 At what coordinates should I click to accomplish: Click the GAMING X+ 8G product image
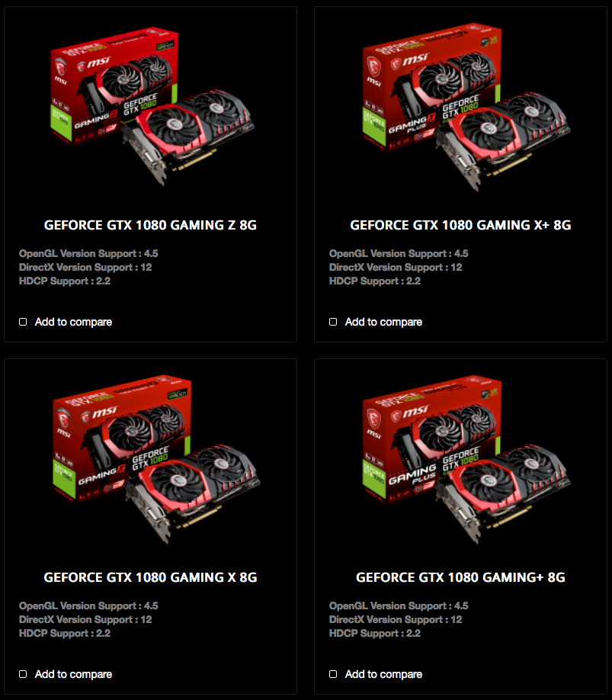point(466,108)
